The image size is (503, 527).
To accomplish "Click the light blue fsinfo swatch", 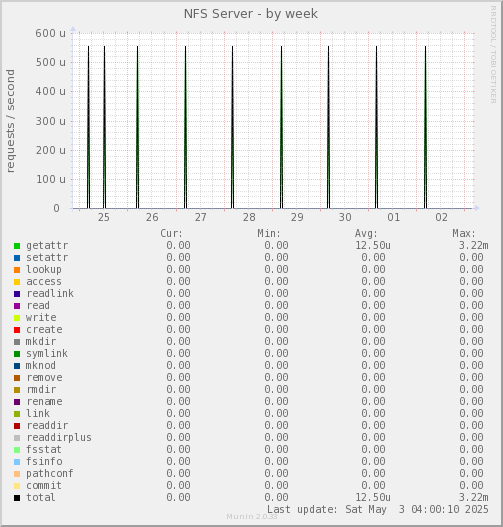I will click(x=17, y=462).
